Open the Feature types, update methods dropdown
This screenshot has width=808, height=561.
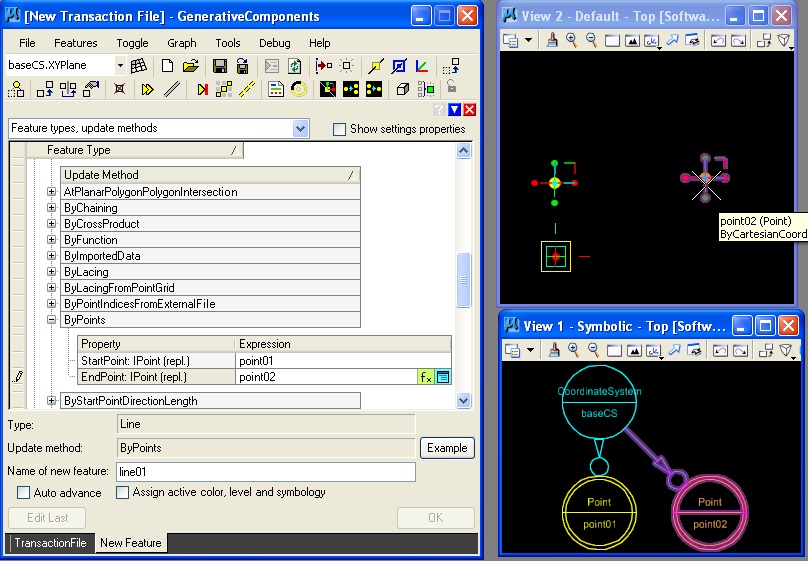[300, 128]
